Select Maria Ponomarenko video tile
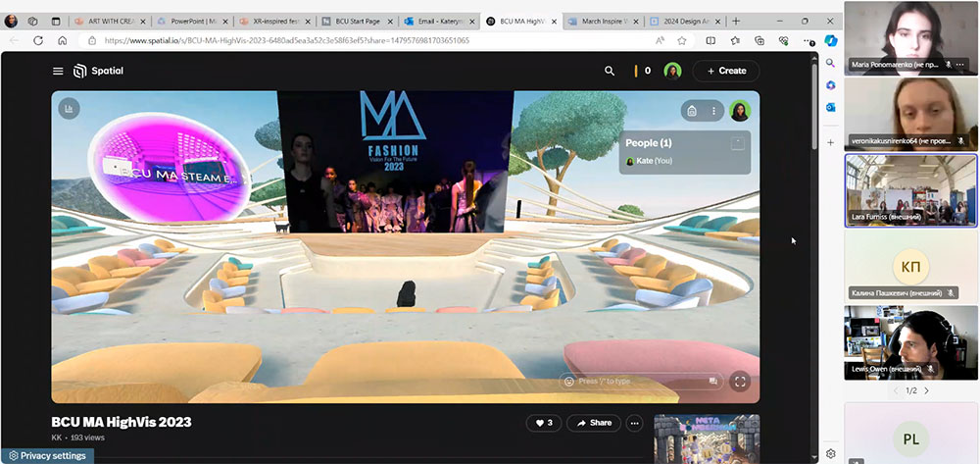 [x=910, y=37]
